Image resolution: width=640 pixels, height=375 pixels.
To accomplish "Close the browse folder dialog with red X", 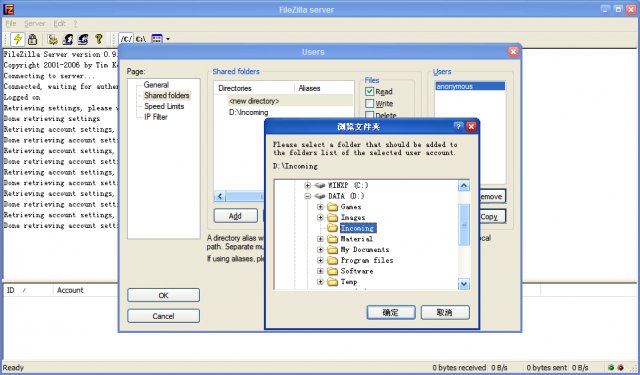I will pos(471,126).
